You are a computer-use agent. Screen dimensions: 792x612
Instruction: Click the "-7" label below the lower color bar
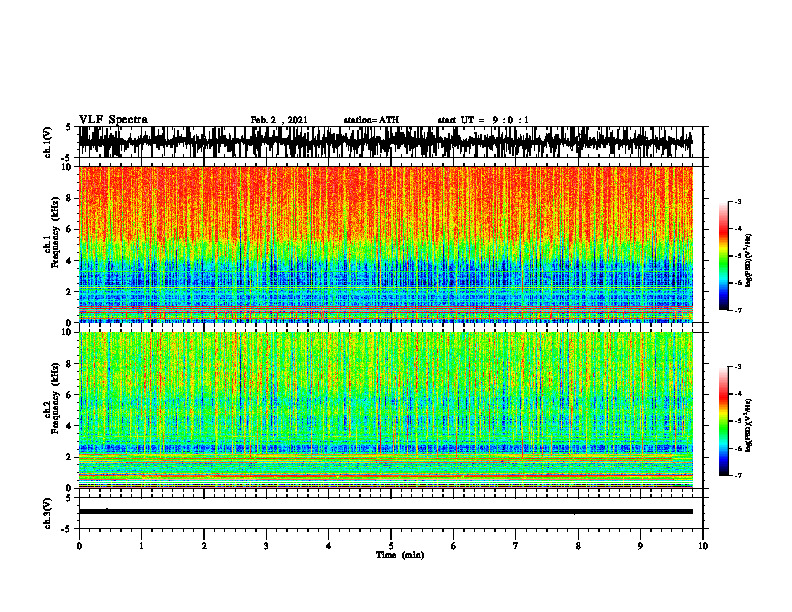click(737, 476)
